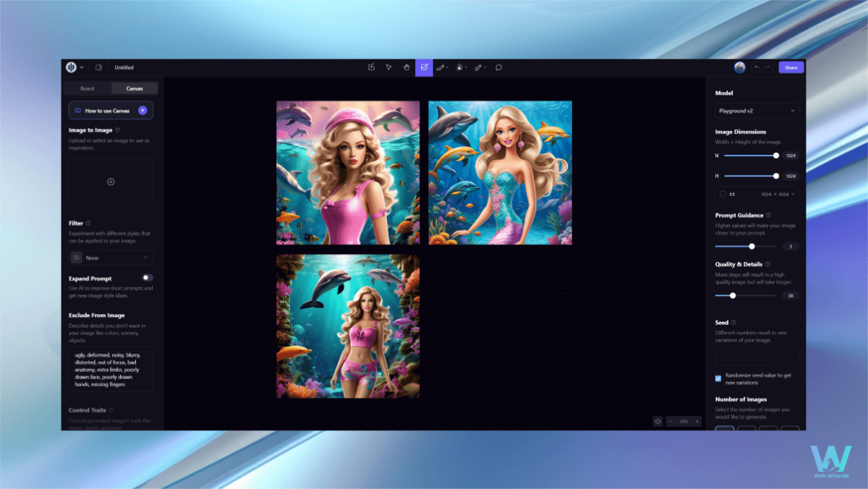The image size is (868, 489).
Task: Adjust the Quality & Details slider
Action: click(746, 295)
